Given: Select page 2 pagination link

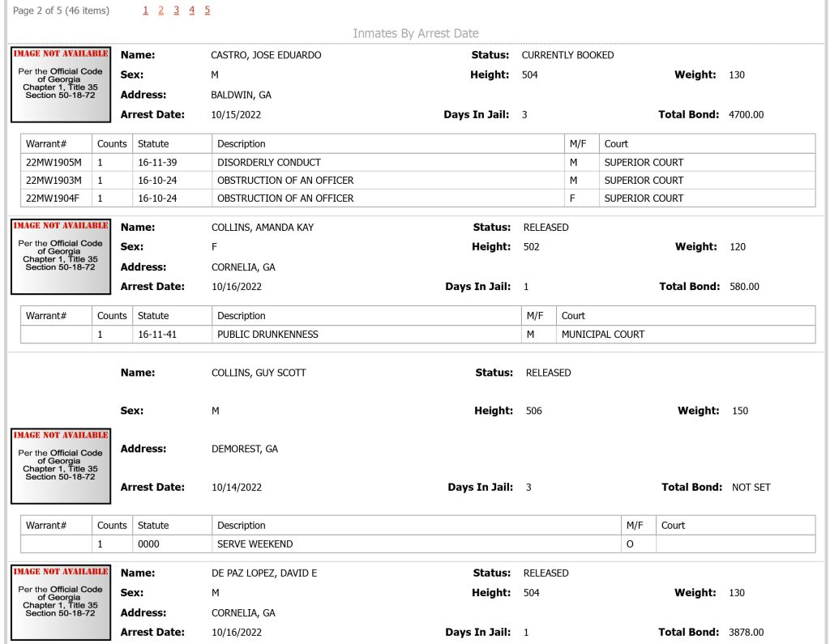Looking at the screenshot, I should pos(161,10).
